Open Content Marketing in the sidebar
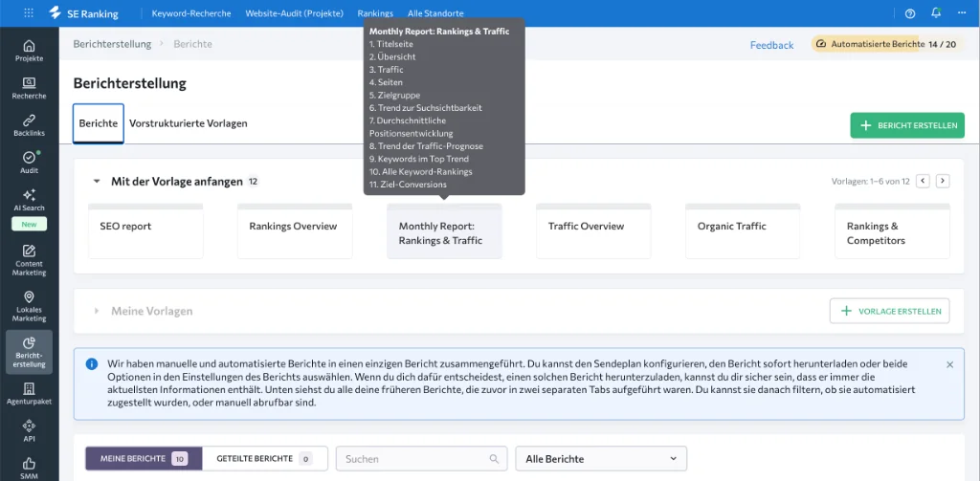 (x=30, y=260)
